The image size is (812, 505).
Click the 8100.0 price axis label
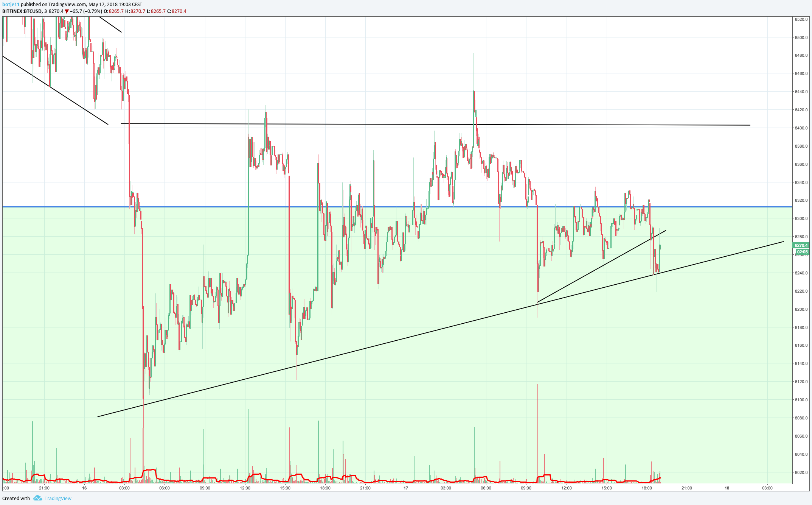coord(801,400)
